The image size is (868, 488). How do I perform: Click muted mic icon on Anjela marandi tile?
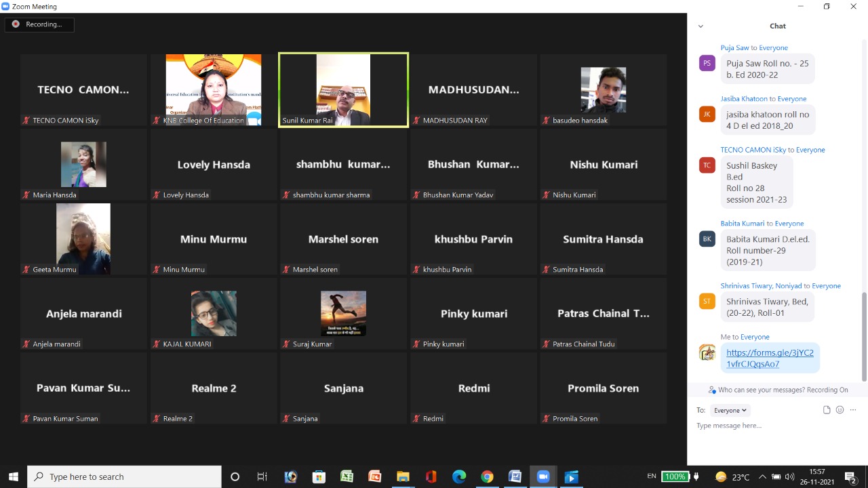(x=26, y=344)
